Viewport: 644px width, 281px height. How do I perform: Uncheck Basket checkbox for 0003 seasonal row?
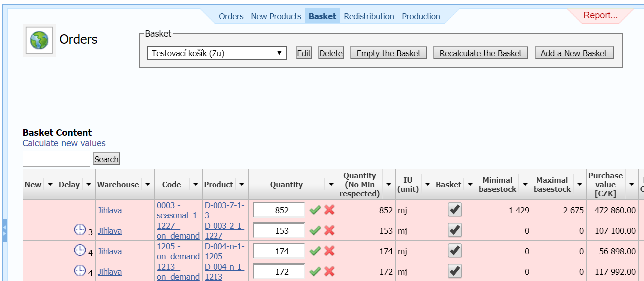pos(455,210)
